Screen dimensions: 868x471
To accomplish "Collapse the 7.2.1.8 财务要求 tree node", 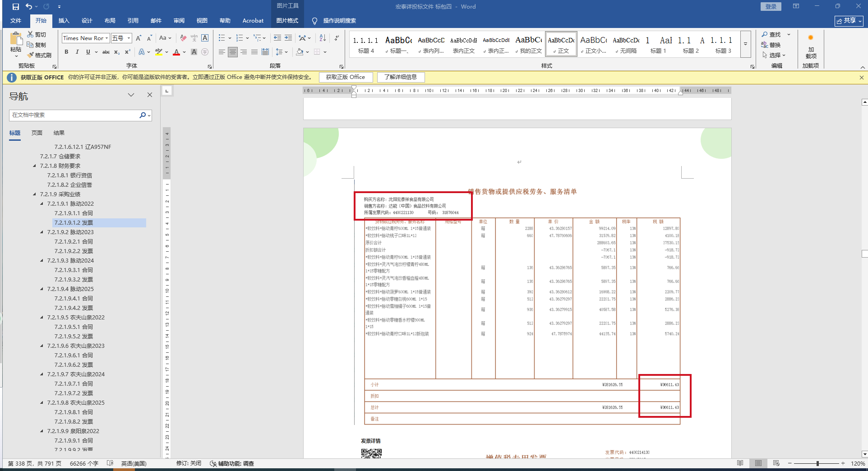I will (35, 166).
